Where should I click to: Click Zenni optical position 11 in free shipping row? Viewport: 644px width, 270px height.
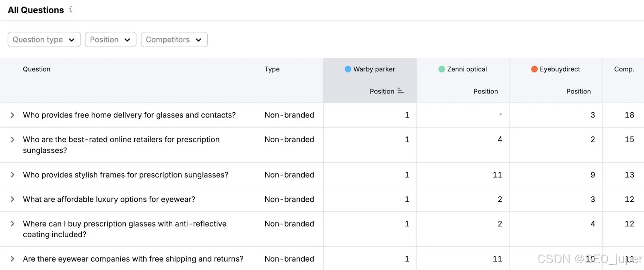[x=497, y=259]
